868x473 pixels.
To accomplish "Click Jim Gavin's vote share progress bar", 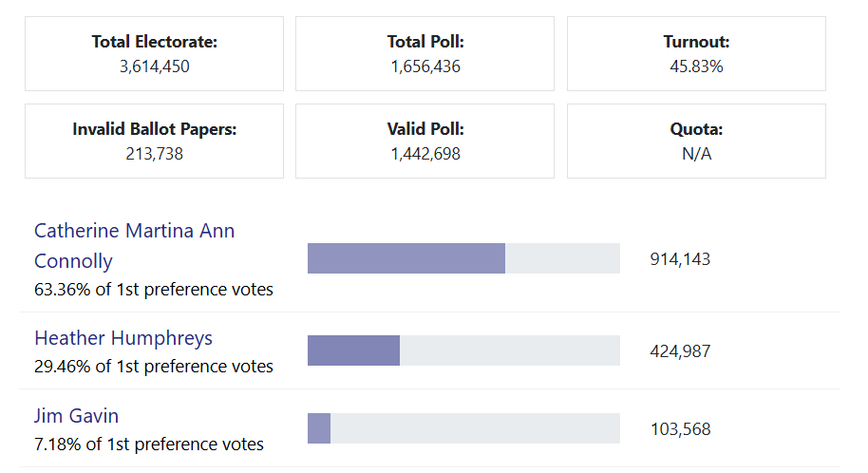I will pos(463,428).
